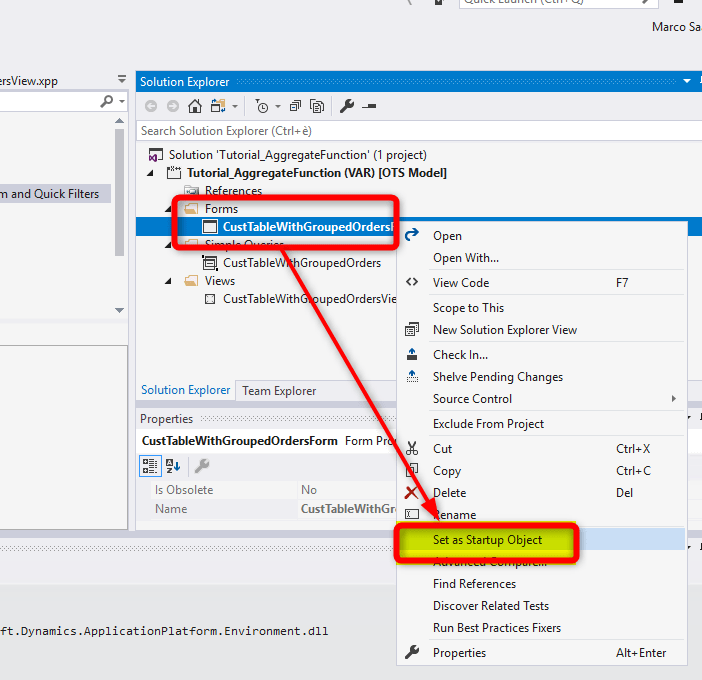Image resolution: width=702 pixels, height=680 pixels.
Task: Click the Property Pages wrench icon
Action: tap(201, 465)
